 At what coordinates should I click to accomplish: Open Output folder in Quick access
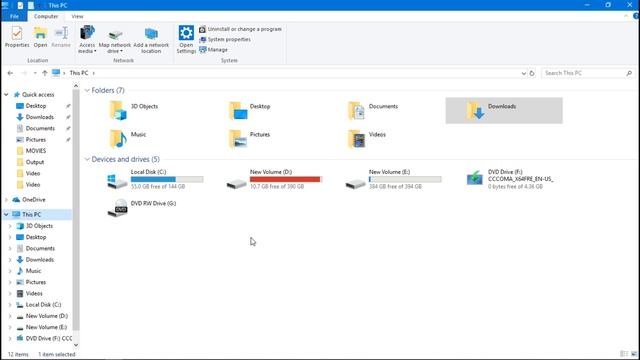[x=35, y=162]
